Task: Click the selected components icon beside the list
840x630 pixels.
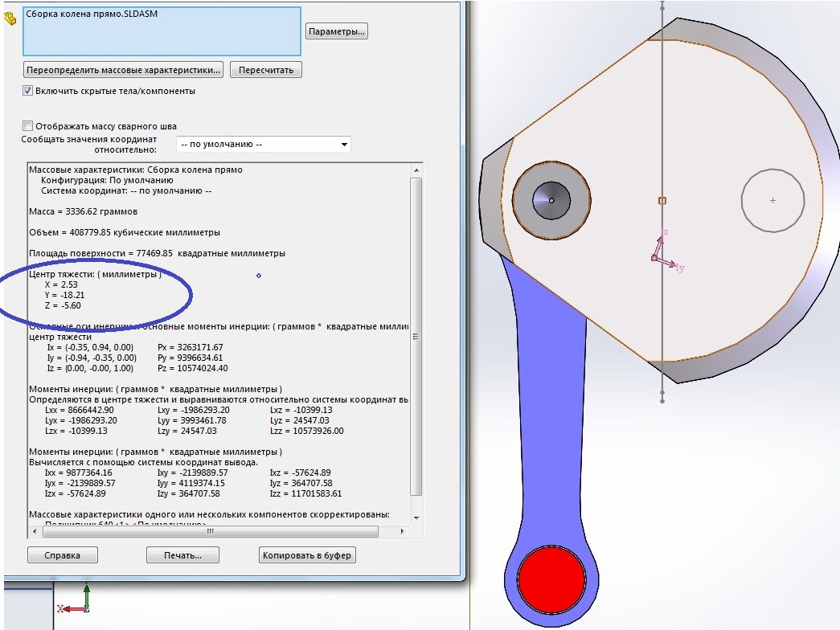Action: tap(10, 18)
